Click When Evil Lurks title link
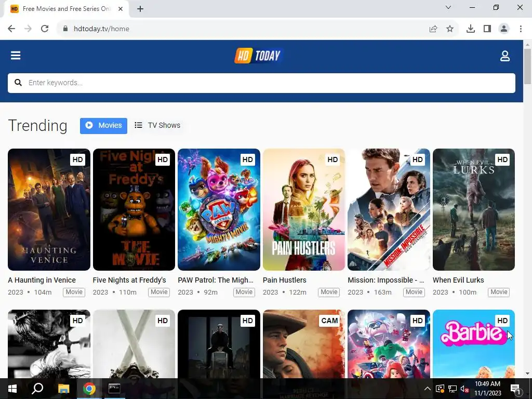 click(x=458, y=280)
